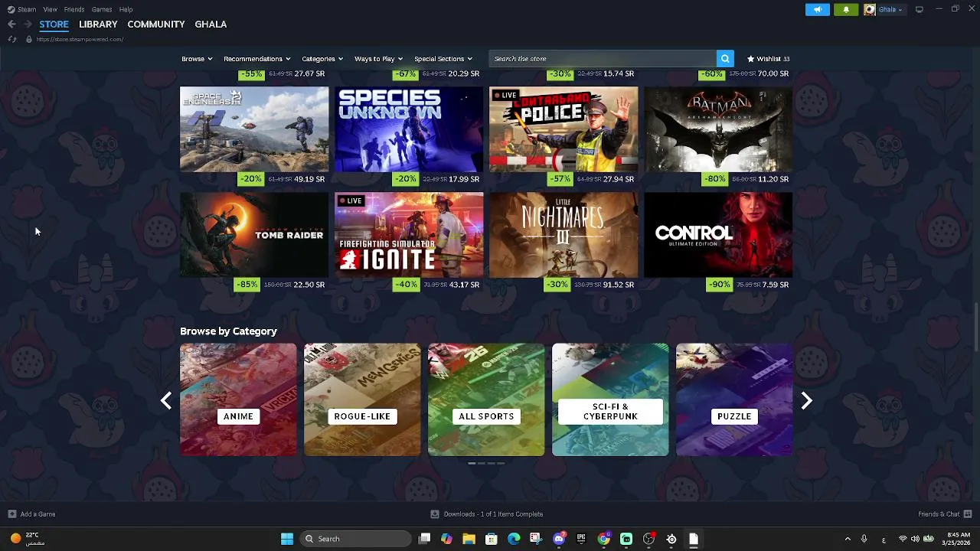980x551 pixels.
Task: Expand the Recommendations dropdown
Action: click(256, 59)
